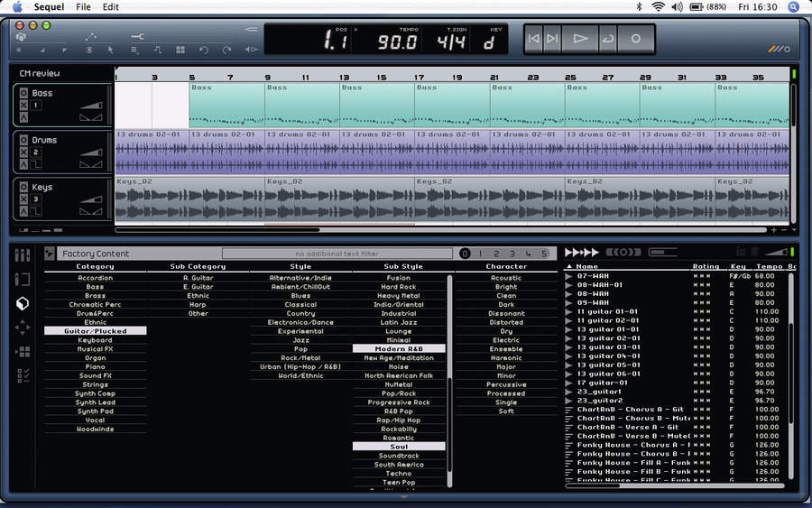812x508 pixels.
Task: Open the Apple menu
Action: (x=17, y=6)
